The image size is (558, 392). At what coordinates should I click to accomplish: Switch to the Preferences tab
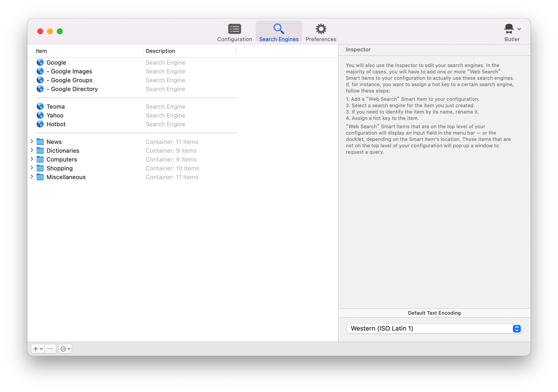[321, 32]
